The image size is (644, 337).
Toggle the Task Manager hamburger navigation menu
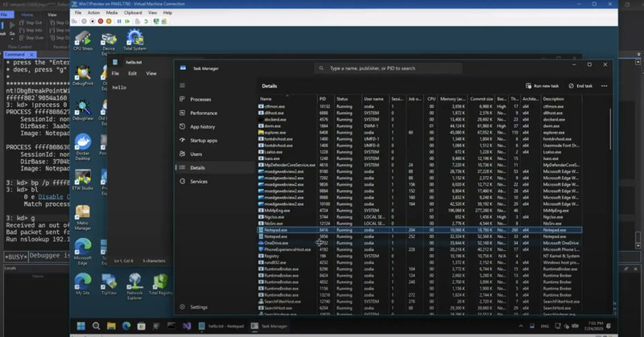coord(183,85)
